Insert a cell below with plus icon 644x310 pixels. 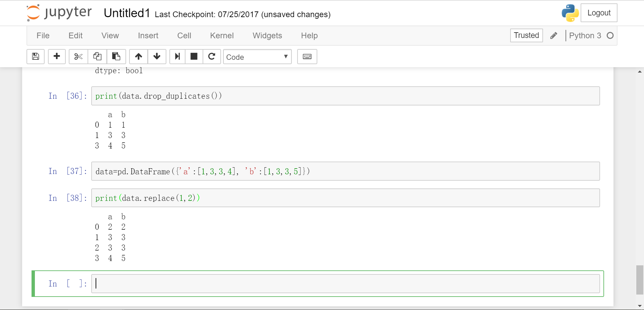click(x=57, y=56)
